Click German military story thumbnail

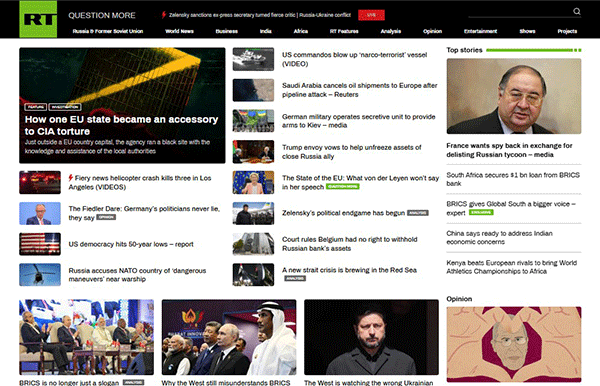click(253, 121)
